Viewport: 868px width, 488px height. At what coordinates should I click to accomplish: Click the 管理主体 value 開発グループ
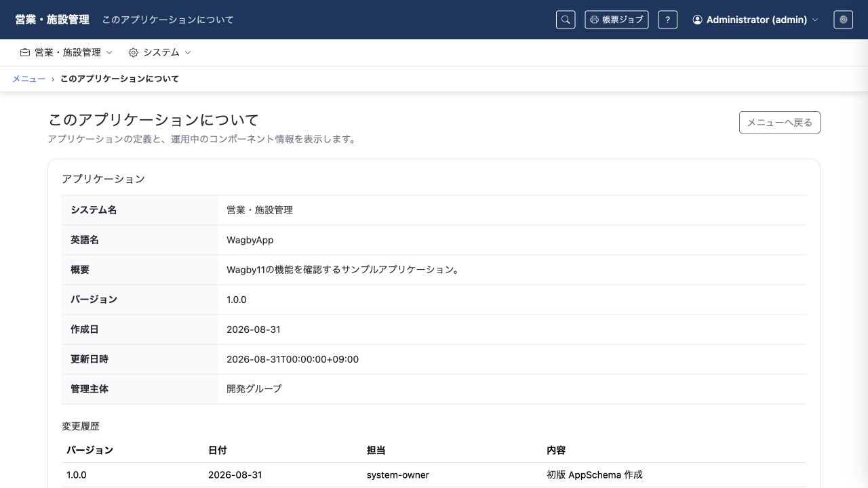coord(254,389)
